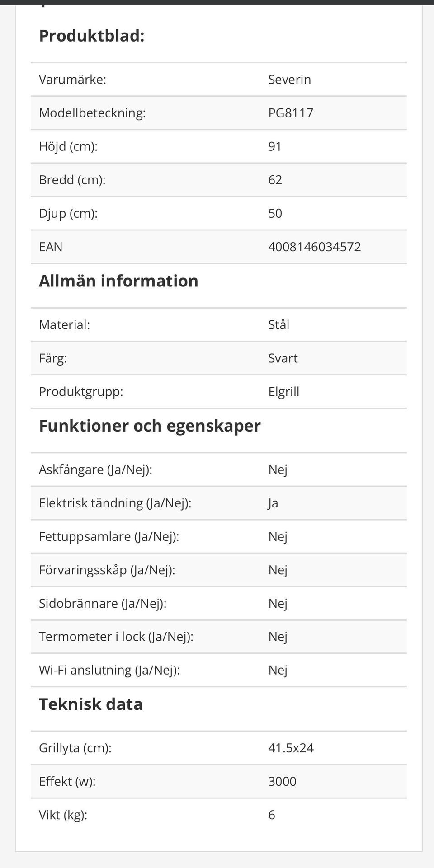Click the Severin brand value
The image size is (434, 868).
tap(289, 80)
